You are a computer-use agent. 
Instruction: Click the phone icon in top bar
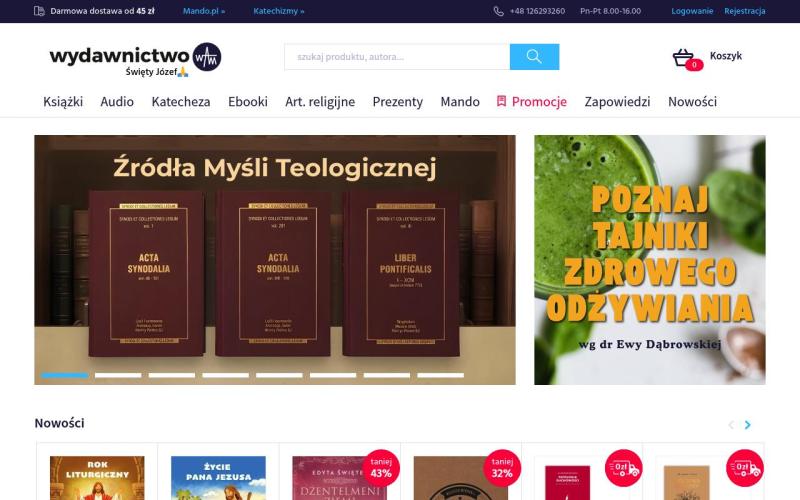[x=498, y=11]
